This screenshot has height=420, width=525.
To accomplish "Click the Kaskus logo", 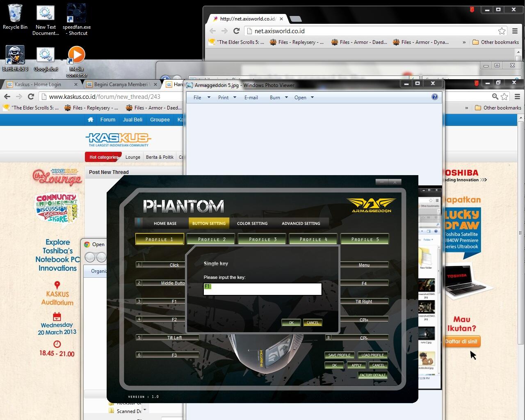I will pos(119,139).
